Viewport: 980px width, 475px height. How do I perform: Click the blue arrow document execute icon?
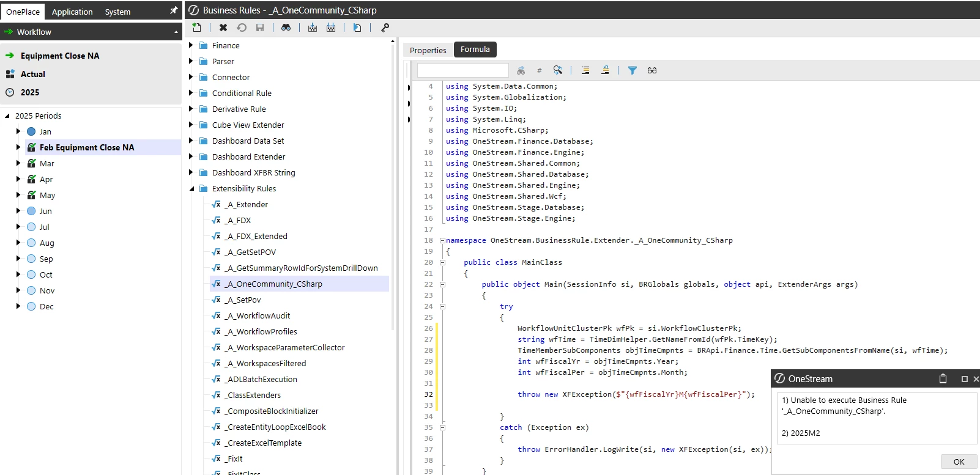(x=357, y=28)
